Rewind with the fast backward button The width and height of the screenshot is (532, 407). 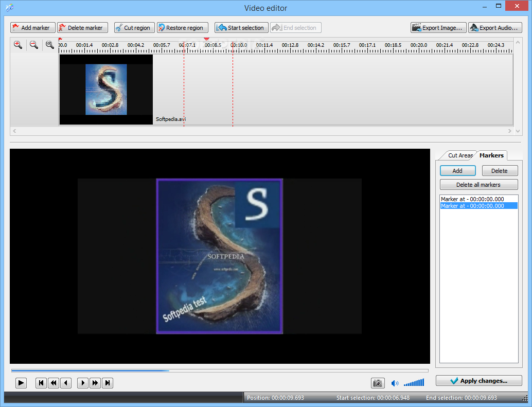tap(54, 383)
